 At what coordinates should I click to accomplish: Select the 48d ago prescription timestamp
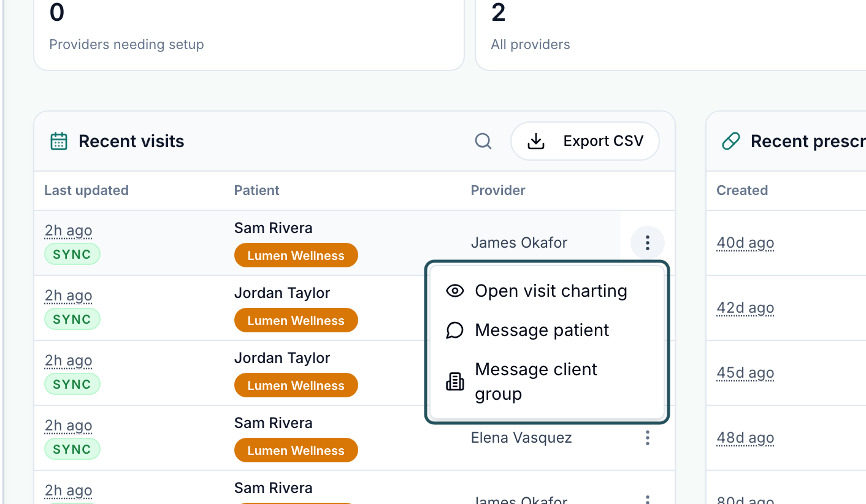745,438
